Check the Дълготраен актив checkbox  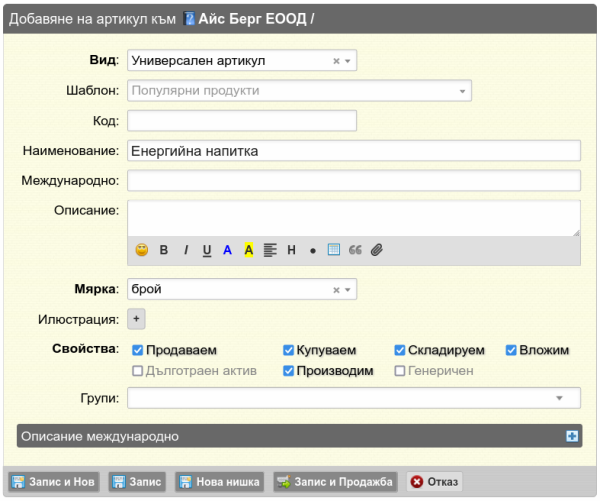pyautogui.click(x=137, y=370)
